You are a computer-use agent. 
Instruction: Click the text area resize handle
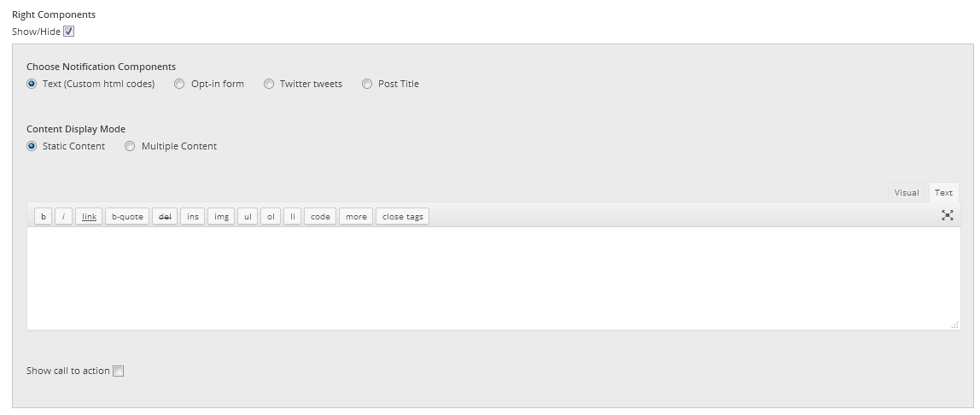pos(955,325)
